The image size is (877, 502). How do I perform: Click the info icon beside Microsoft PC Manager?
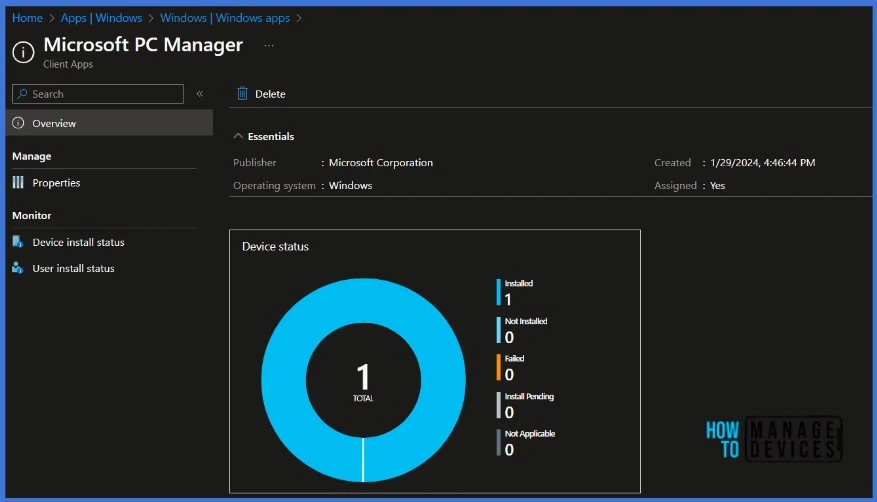click(23, 53)
